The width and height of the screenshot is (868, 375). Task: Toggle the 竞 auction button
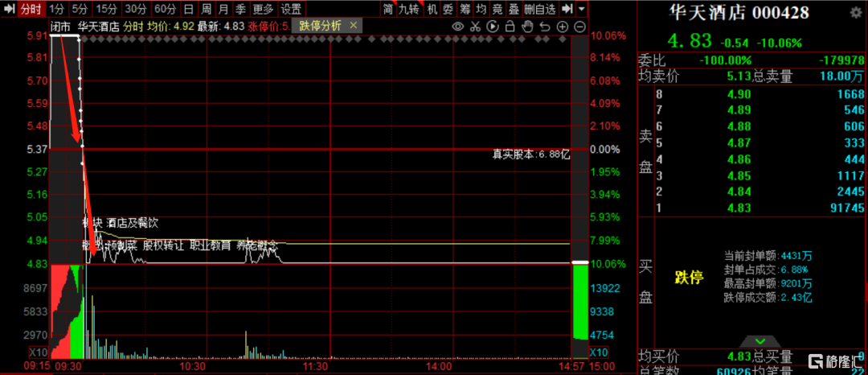498,8
